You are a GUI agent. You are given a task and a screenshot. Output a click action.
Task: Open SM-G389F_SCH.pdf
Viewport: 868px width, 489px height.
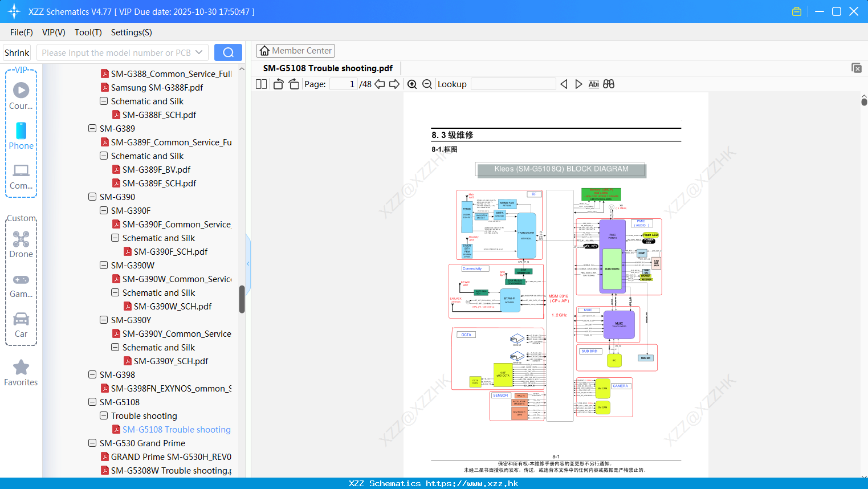coord(159,183)
